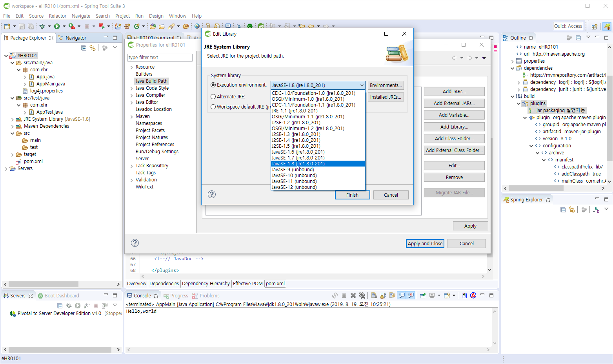Screen dimensions: 613x364
Task: Switch to Effective POM editor tab
Action: point(248,284)
